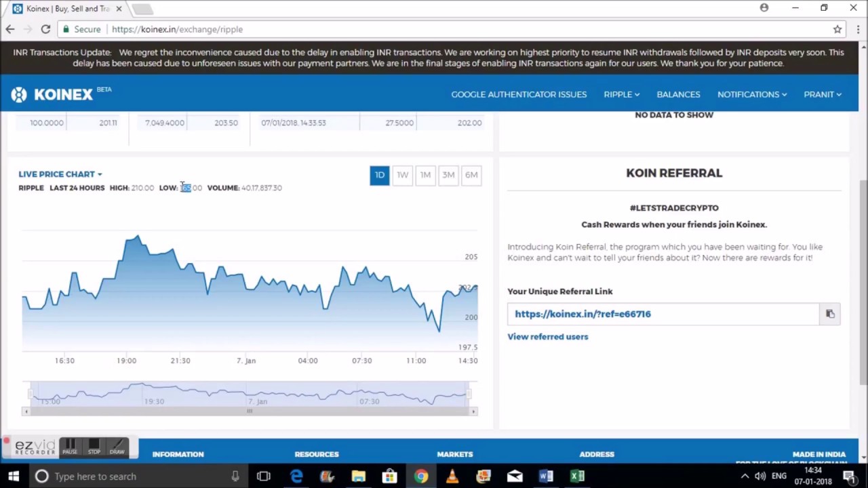This screenshot has width=868, height=488.
Task: Click the Information footer heading
Action: (178, 454)
